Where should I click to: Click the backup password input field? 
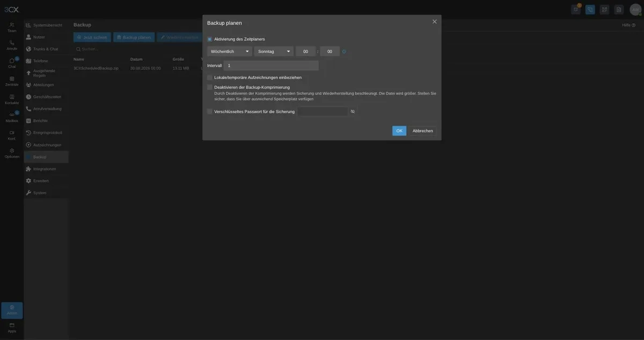323,111
